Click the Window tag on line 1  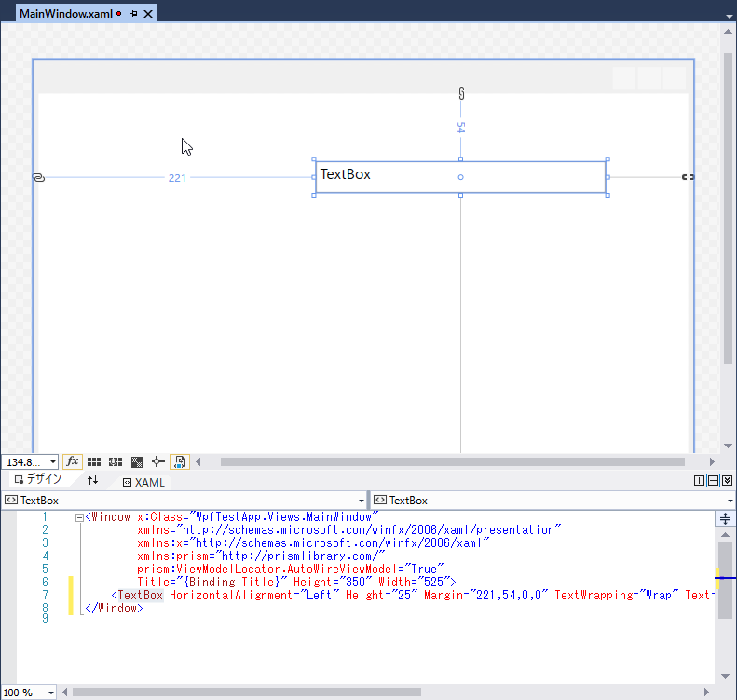[x=111, y=517]
